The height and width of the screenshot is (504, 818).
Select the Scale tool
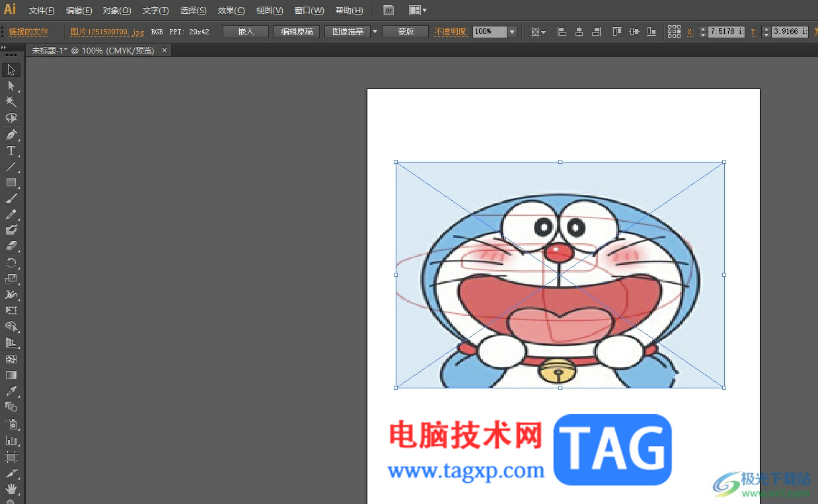11,279
